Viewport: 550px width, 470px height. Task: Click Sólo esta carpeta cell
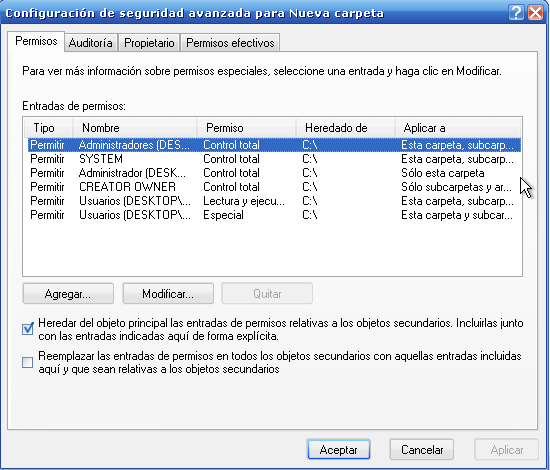(443, 173)
